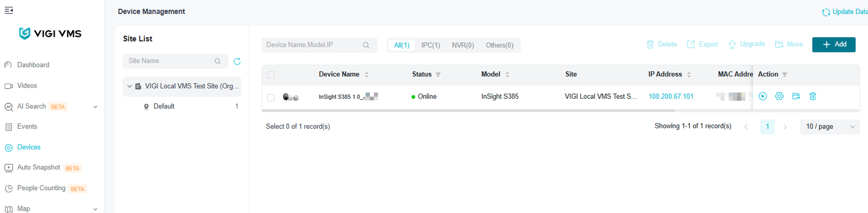Sort by IP Address column
Image resolution: width=868 pixels, height=213 pixels.
tap(689, 75)
